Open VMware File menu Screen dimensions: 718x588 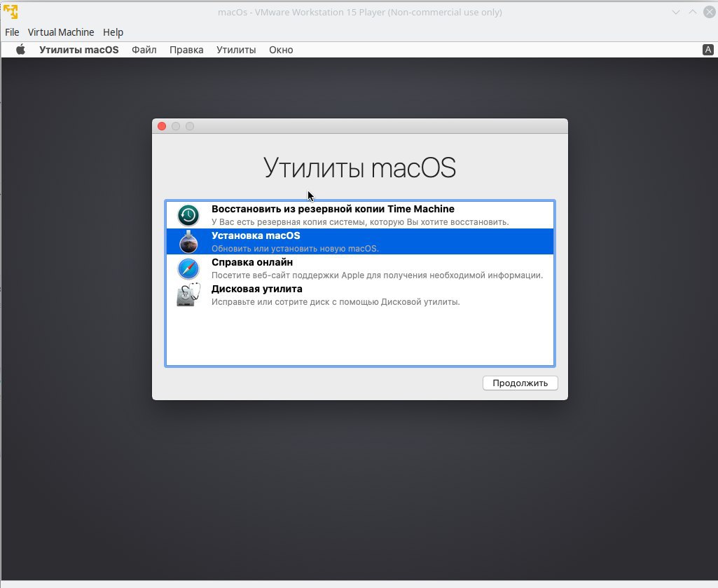tap(12, 32)
